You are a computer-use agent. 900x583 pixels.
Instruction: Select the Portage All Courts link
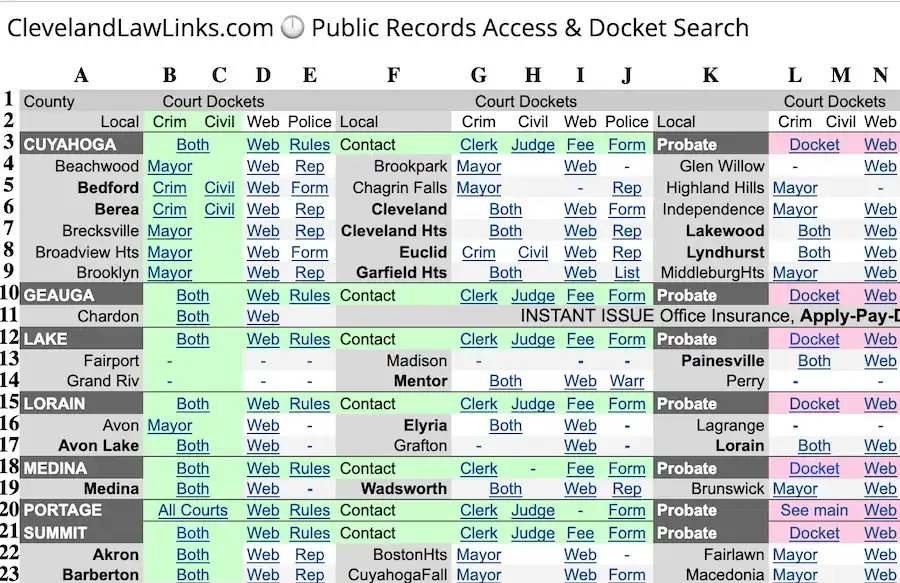click(192, 511)
